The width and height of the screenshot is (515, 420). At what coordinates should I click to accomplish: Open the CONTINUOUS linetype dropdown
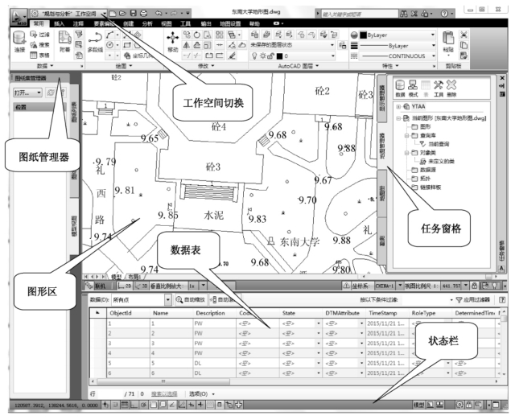433,56
